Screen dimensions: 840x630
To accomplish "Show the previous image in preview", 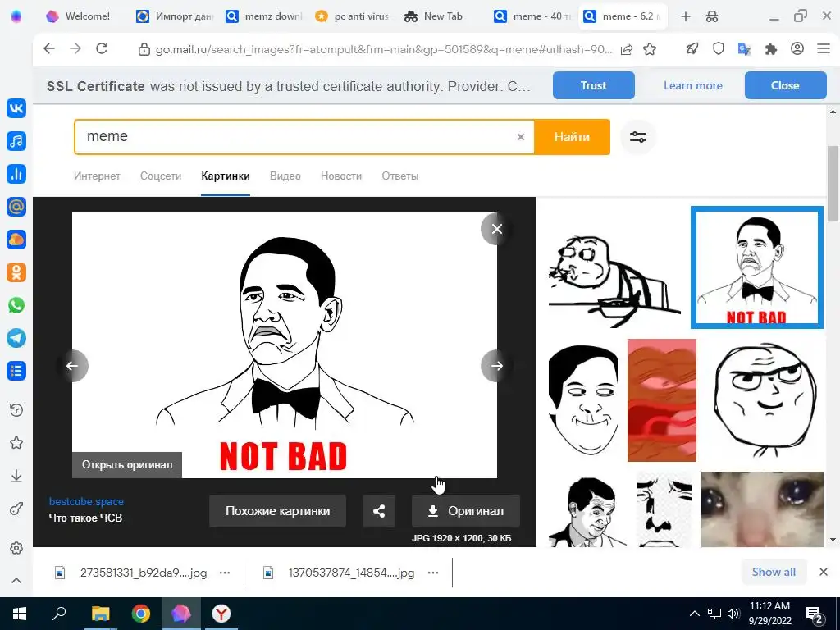I will click(72, 366).
